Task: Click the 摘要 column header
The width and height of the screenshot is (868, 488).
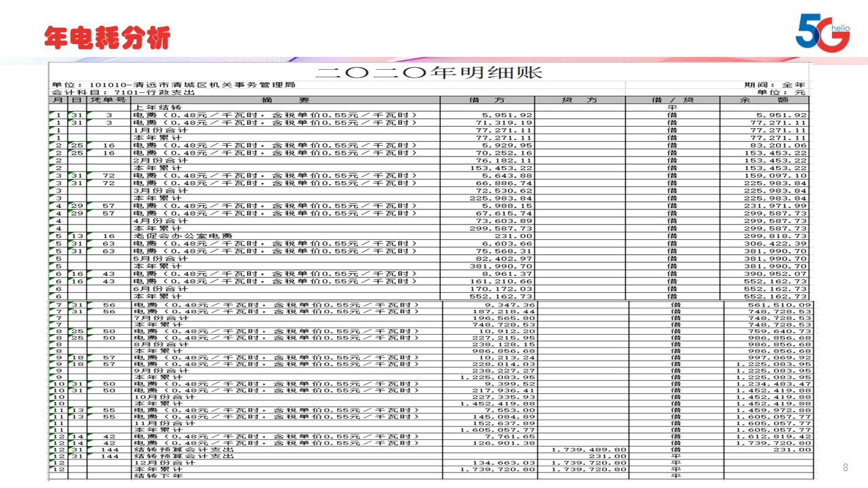Action: (x=285, y=100)
